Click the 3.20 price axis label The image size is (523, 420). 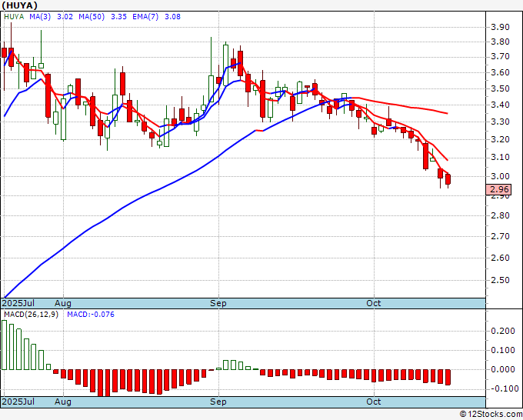500,139
